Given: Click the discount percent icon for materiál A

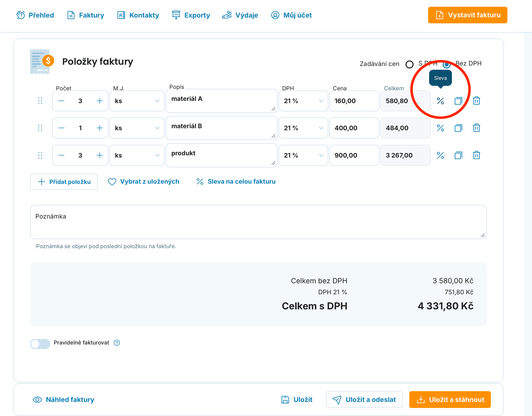Looking at the screenshot, I should coord(440,101).
